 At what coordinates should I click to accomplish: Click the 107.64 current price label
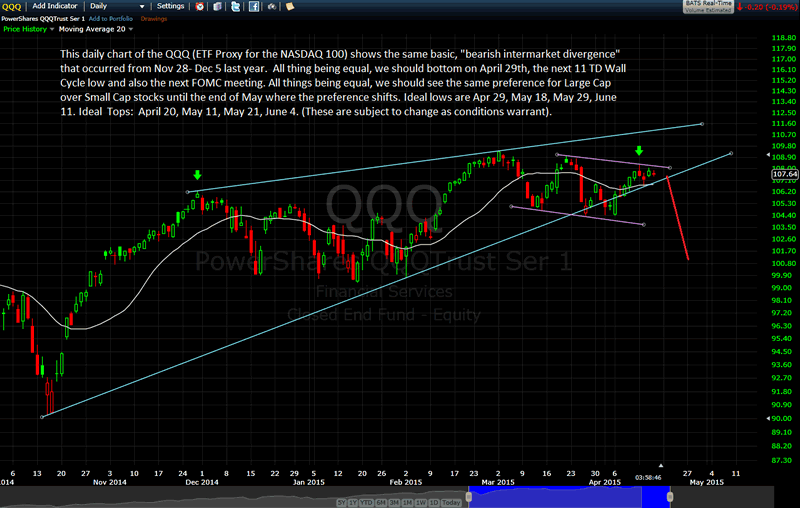click(x=785, y=174)
